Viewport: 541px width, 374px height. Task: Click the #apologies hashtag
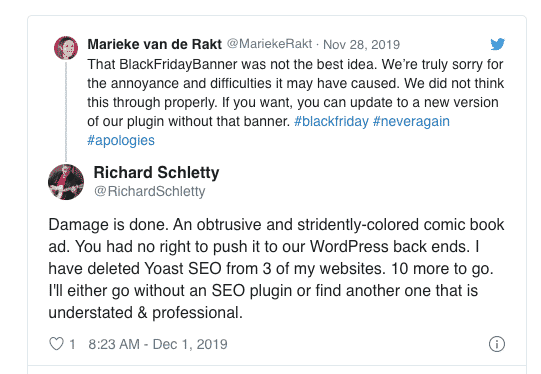click(x=121, y=140)
